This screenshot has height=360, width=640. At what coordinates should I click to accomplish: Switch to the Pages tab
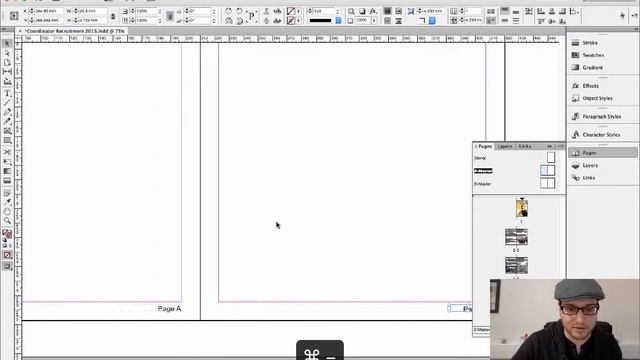coord(484,146)
